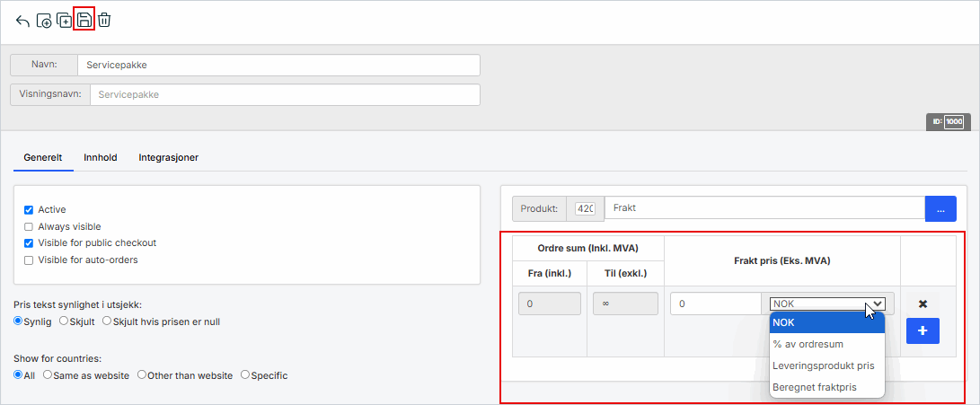980x405 pixels.
Task: Collapse the NOK price type dropdown
Action: (828, 304)
